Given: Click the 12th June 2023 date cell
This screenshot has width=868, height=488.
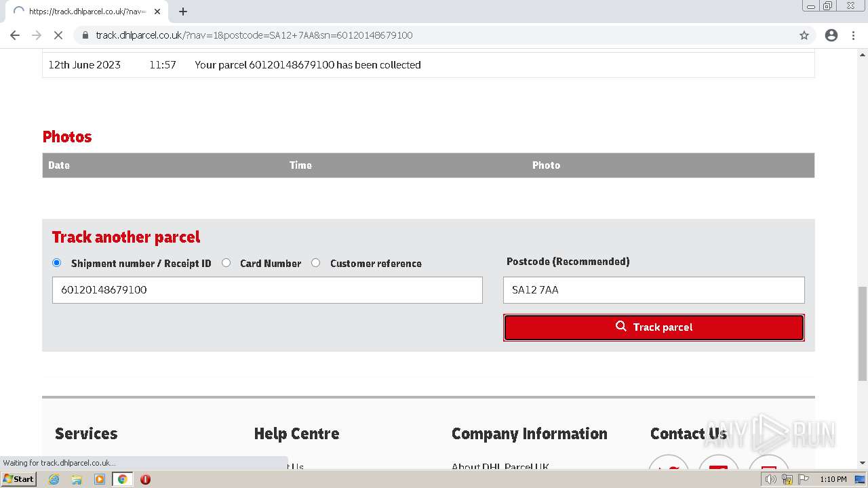Looking at the screenshot, I should pyautogui.click(x=85, y=65).
